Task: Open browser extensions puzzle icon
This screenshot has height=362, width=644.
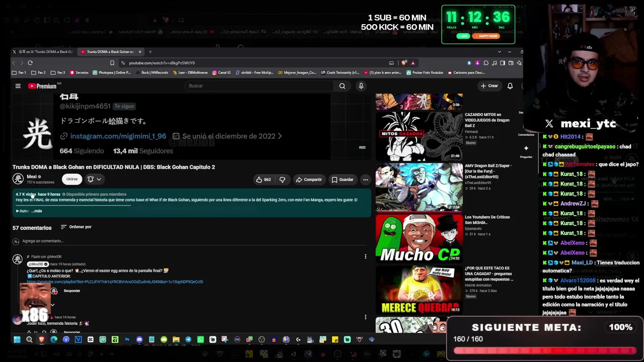Action: (486, 63)
